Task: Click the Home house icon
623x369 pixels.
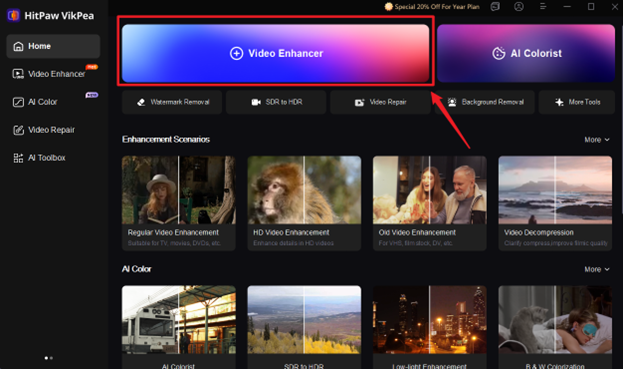Action: pos(18,46)
